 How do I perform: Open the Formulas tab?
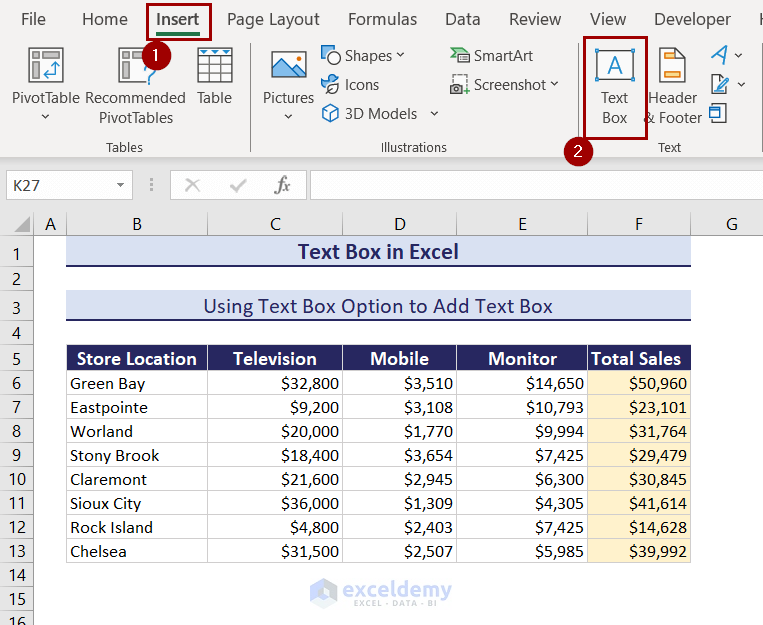point(382,19)
